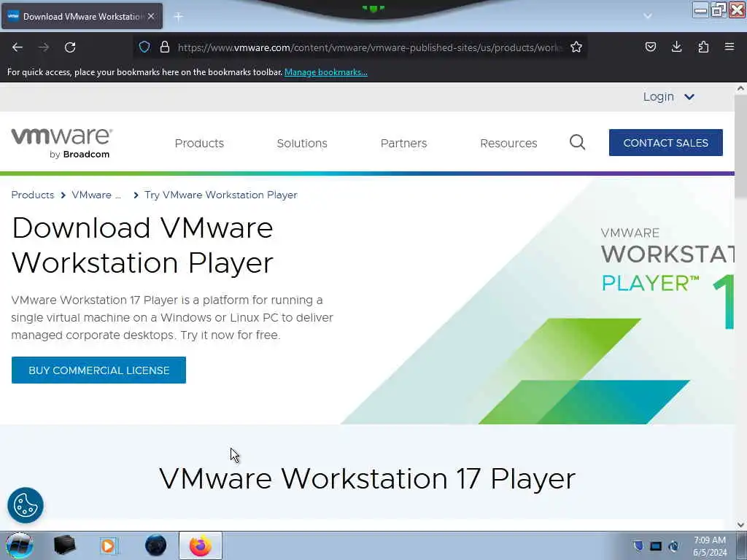Select the Download VMware Workstation tab

point(82,16)
